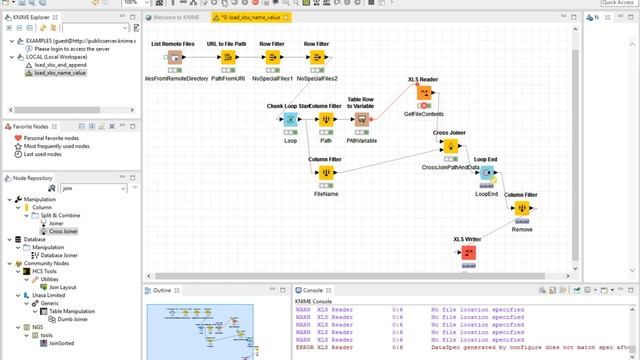Select the NoSpecialFiles2 Row Filter node
The height and width of the screenshot is (360, 640).
pos(317,58)
